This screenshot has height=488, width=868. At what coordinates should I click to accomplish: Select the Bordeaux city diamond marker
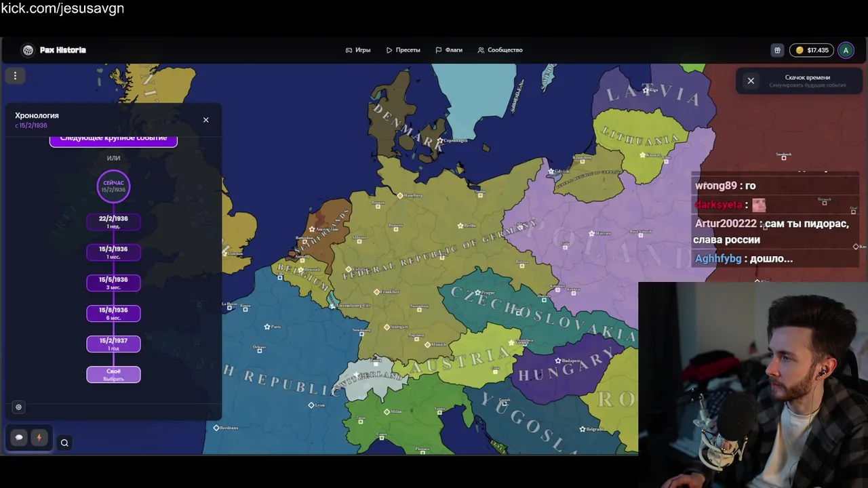coord(216,428)
